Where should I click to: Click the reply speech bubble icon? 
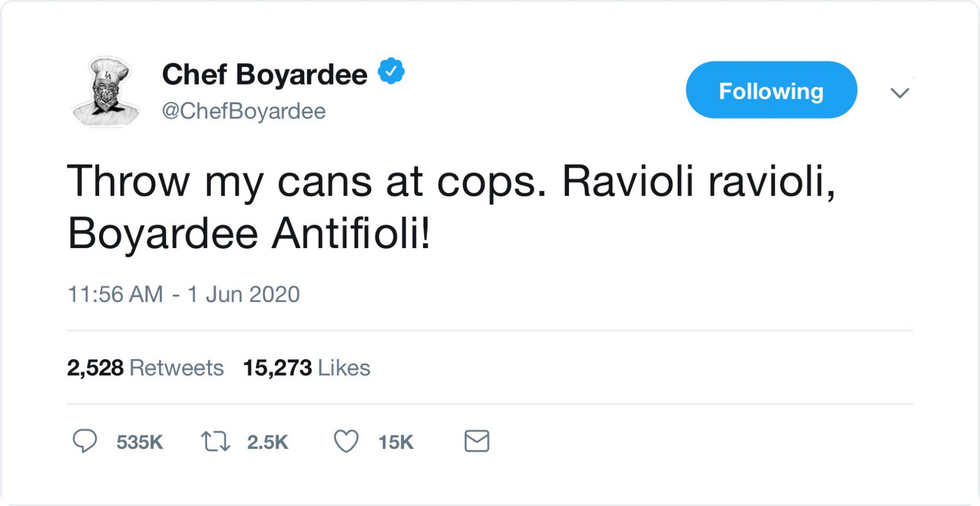[x=85, y=441]
